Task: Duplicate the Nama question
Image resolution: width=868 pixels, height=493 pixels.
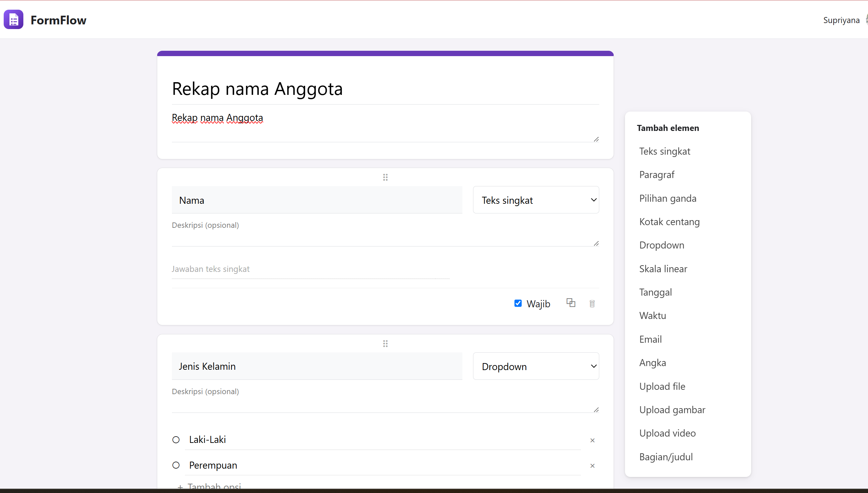Action: click(571, 303)
